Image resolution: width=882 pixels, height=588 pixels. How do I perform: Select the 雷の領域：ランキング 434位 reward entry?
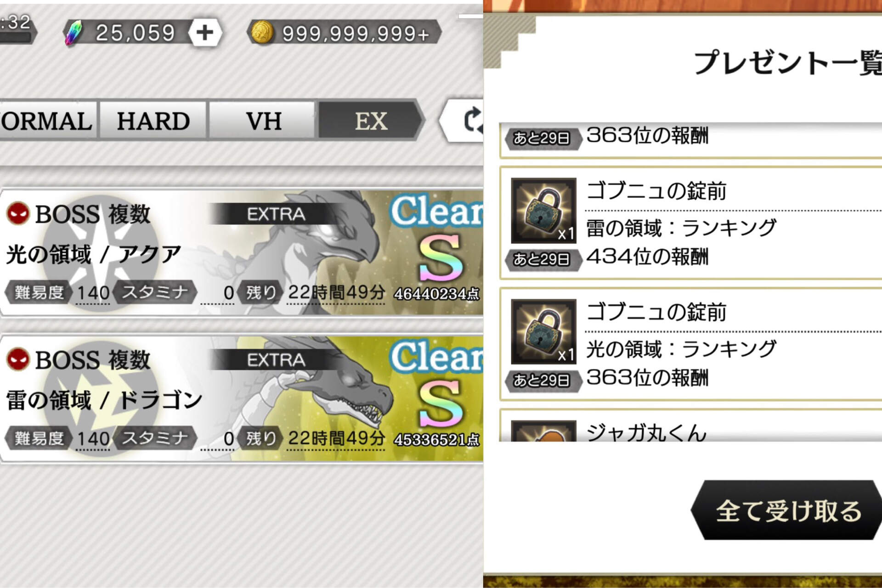[x=691, y=223]
